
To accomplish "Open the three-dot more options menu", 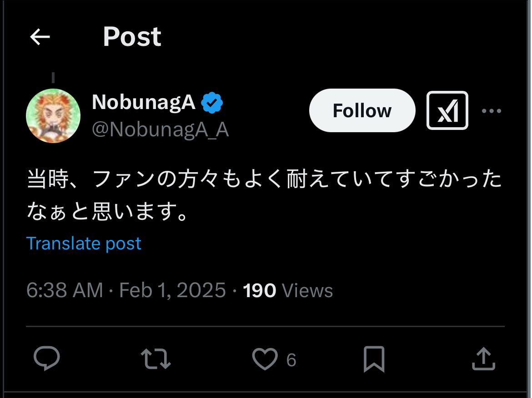I will tap(491, 110).
